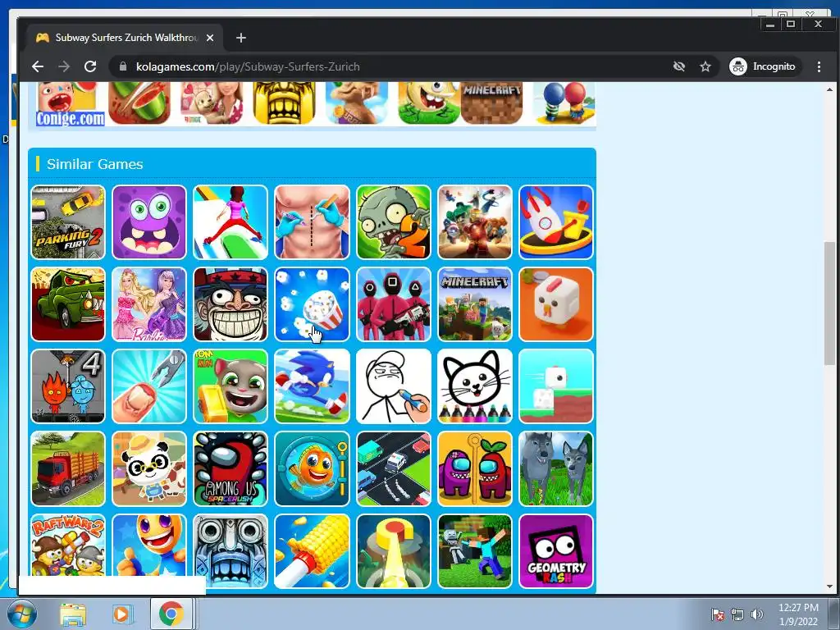Click the Chrome taskbar icon

coord(171,614)
